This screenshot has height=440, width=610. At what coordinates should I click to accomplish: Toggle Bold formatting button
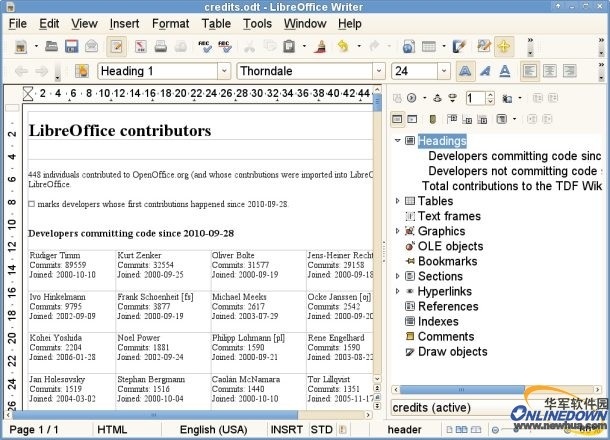pyautogui.click(x=465, y=71)
